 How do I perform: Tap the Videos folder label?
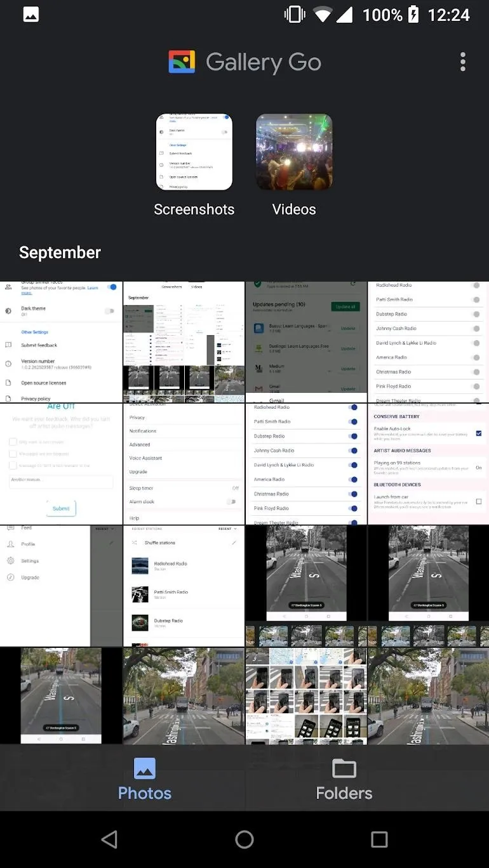tap(294, 209)
